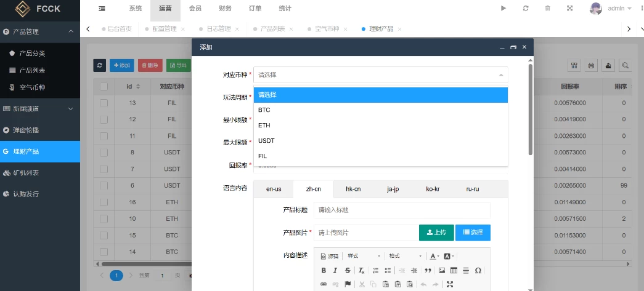Toggle italic in the content editor

point(335,271)
